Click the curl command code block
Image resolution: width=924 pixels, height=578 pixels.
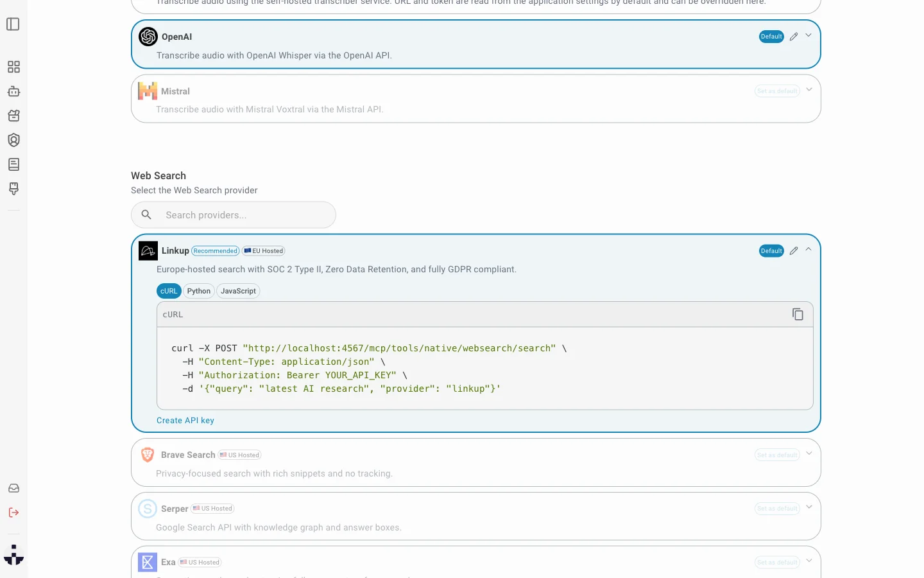(485, 369)
